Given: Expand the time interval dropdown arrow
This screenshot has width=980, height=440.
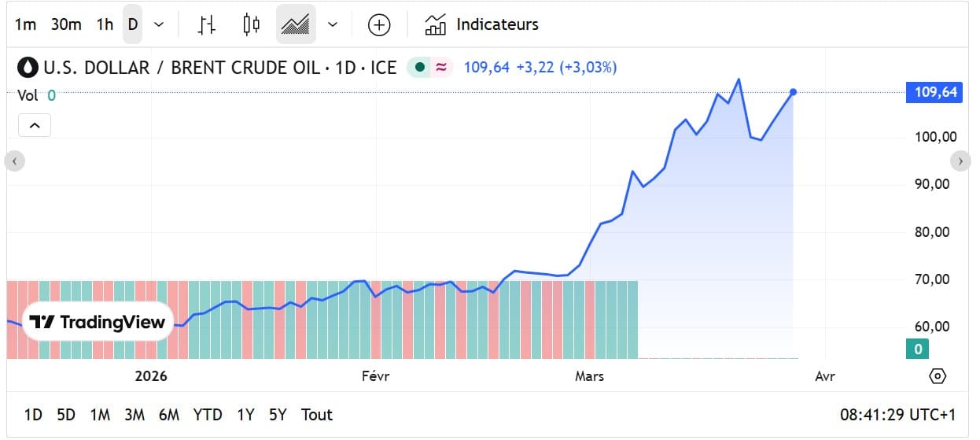Looking at the screenshot, I should pos(159,24).
